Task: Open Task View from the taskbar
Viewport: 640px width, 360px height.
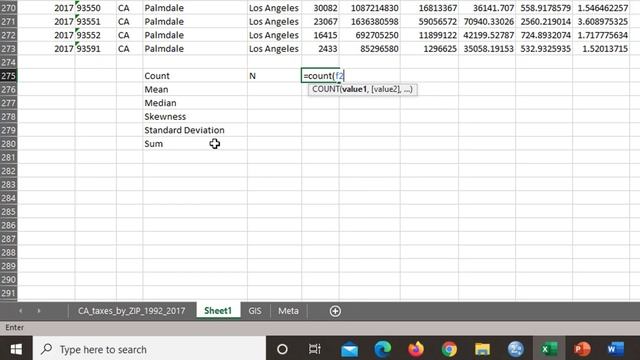Action: (315, 349)
